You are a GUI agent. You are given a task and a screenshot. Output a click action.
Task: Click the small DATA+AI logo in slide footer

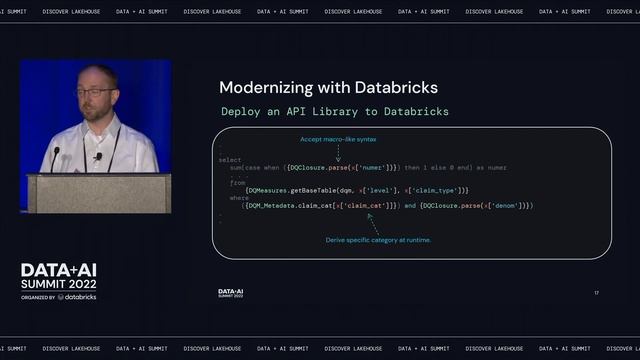click(x=231, y=293)
